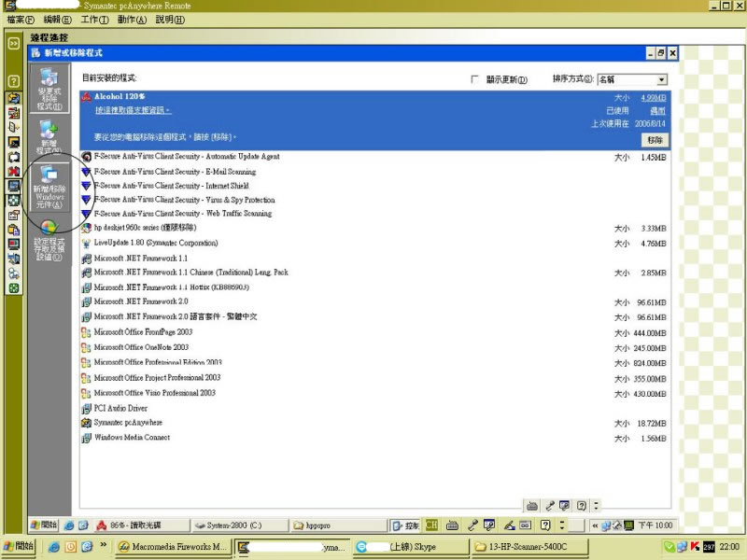Image resolution: width=747 pixels, height=560 pixels.
Task: Click the LiveUpdate 1.80 program icon
Action: tap(86, 244)
